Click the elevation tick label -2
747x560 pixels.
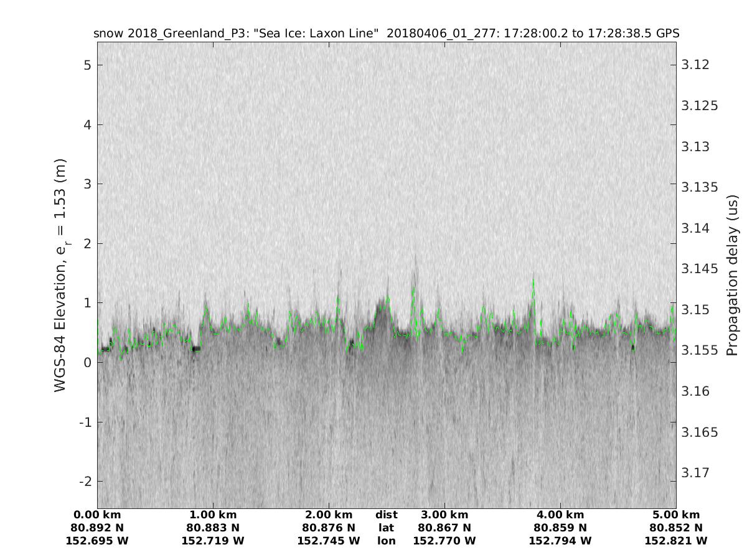pyautogui.click(x=85, y=481)
